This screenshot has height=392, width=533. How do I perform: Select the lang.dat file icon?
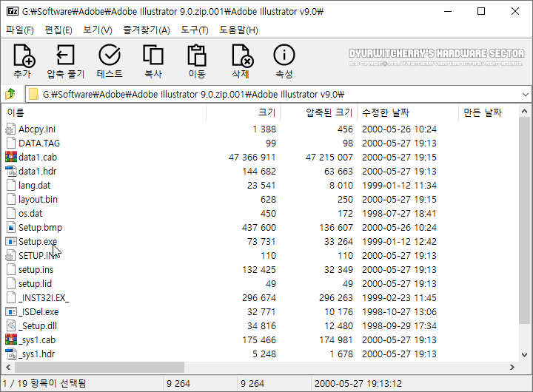click(x=11, y=185)
